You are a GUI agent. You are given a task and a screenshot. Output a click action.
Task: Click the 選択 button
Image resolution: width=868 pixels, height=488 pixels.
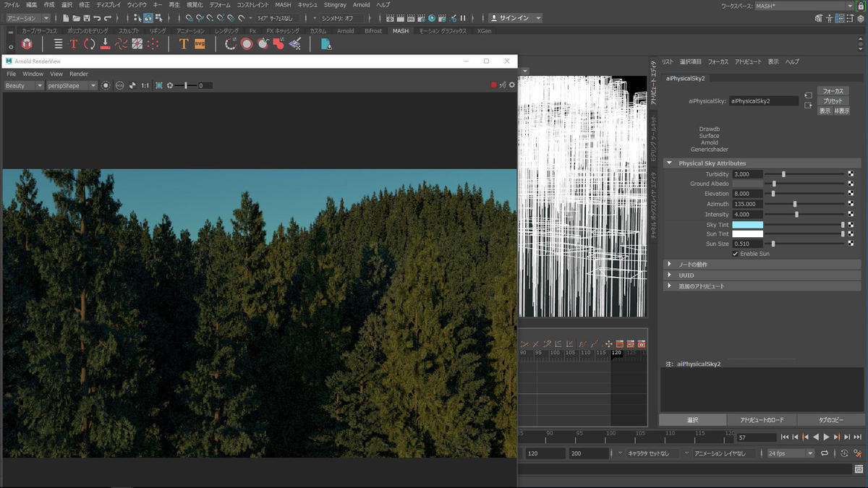(693, 420)
